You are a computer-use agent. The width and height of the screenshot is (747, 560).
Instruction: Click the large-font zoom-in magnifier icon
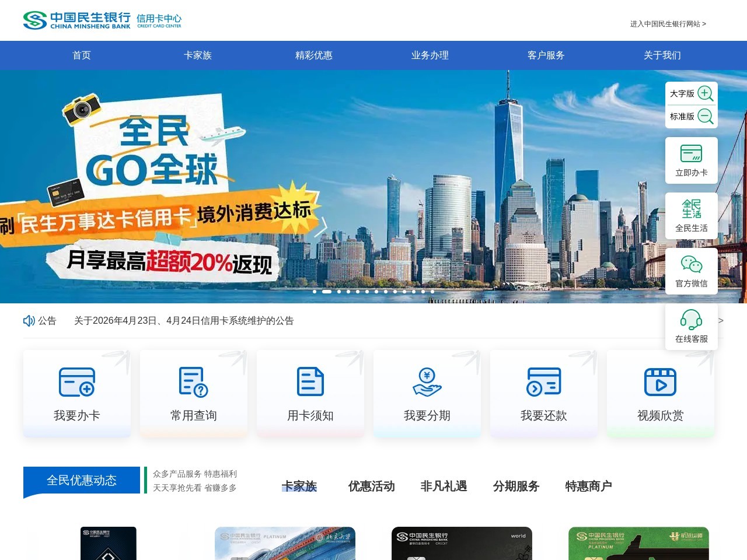point(706,93)
